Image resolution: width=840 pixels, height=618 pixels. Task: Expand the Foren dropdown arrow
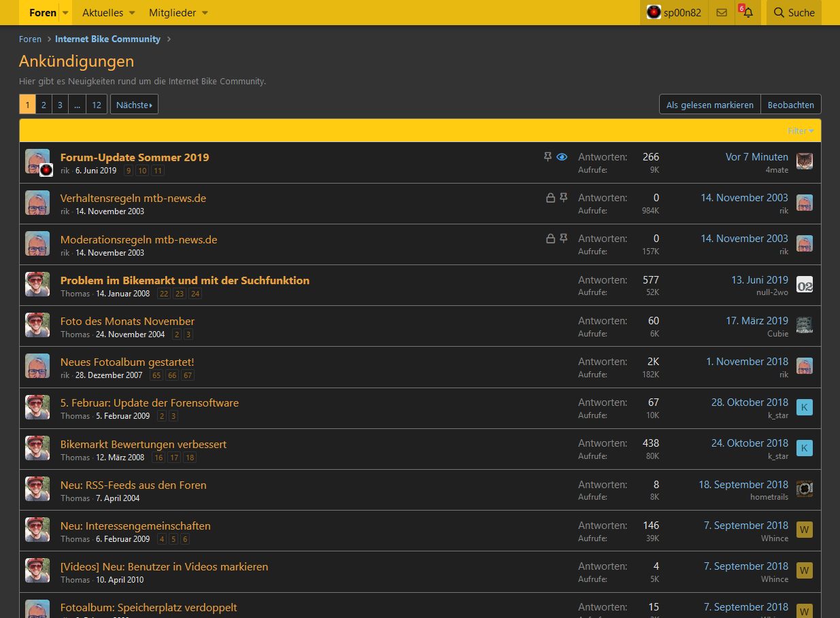(65, 13)
